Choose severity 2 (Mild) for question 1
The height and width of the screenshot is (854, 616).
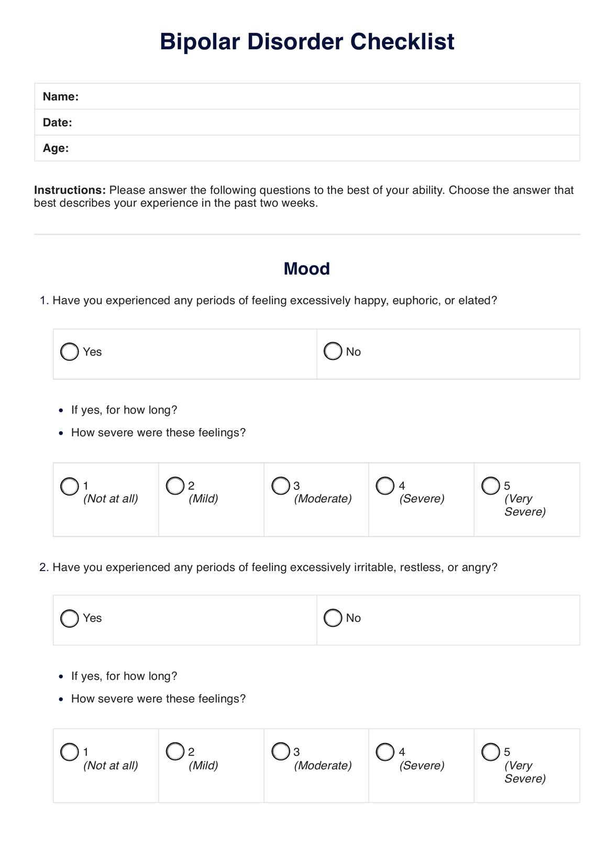175,486
